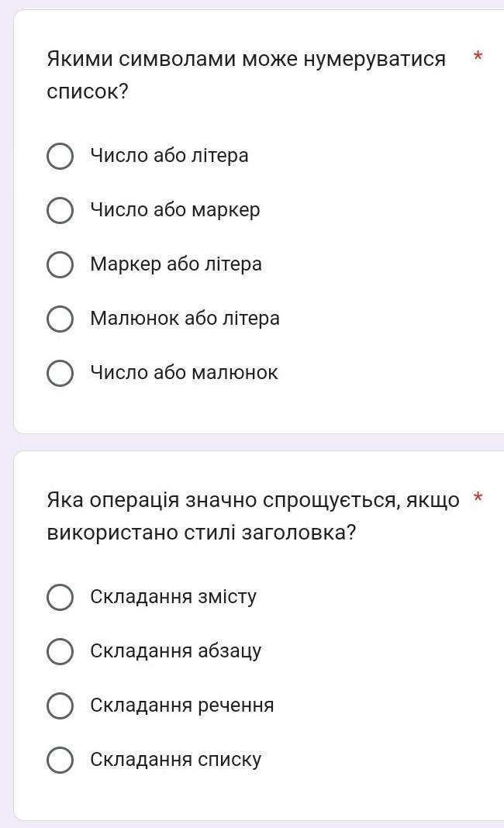Choose the "Складання змісту" radio button

60,597
